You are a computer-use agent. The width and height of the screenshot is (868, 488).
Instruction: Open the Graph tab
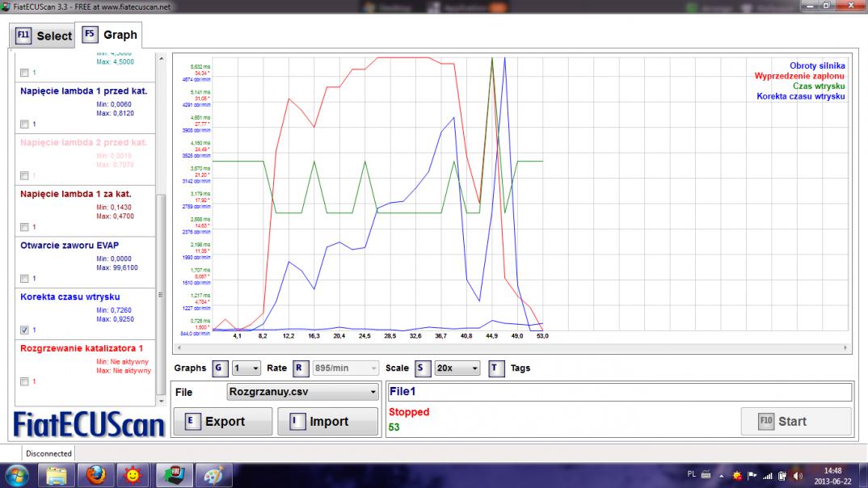tap(109, 35)
